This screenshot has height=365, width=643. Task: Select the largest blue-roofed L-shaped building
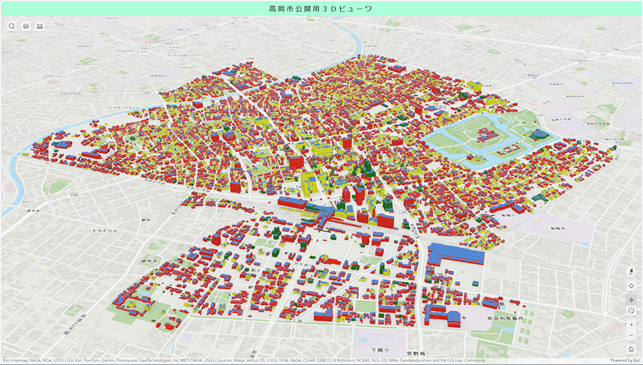pyautogui.click(x=455, y=253)
